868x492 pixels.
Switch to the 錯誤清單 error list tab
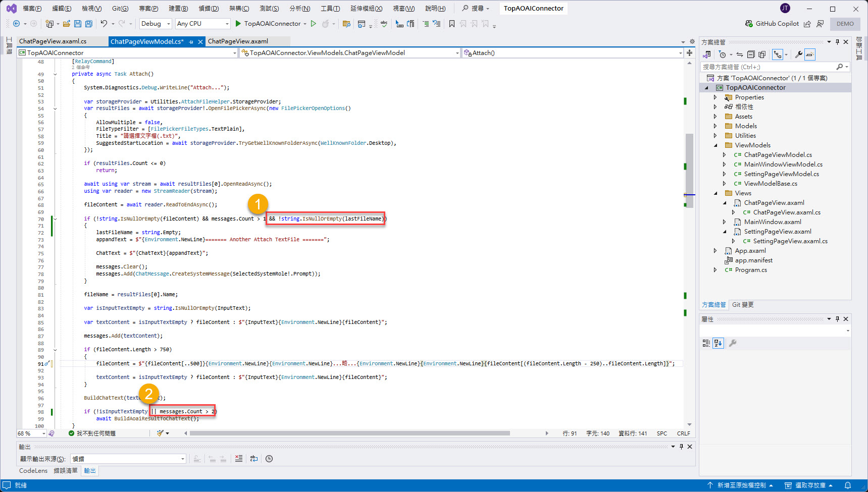(x=66, y=471)
